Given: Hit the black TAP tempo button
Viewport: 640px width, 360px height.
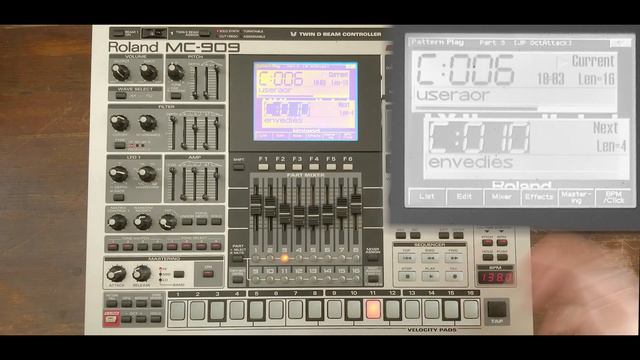Looking at the screenshot, I should coord(497,309).
